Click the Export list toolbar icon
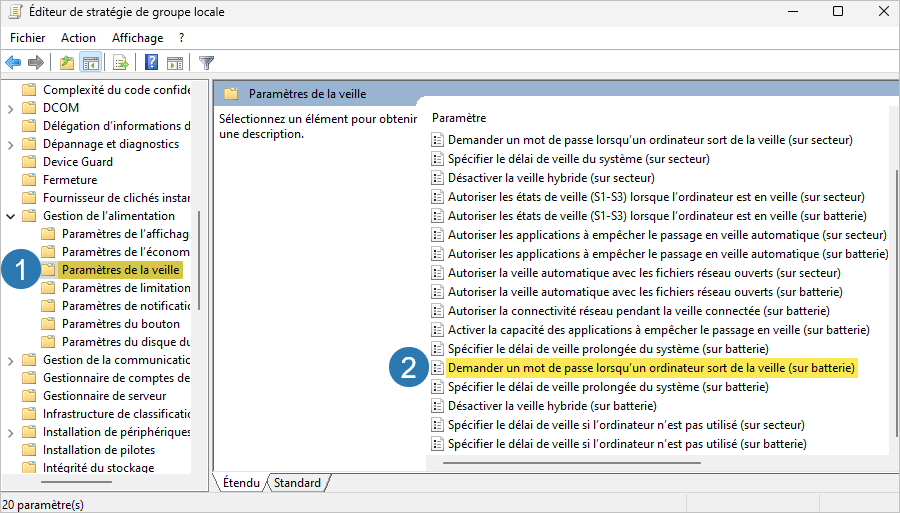This screenshot has width=900, height=513. 121,63
